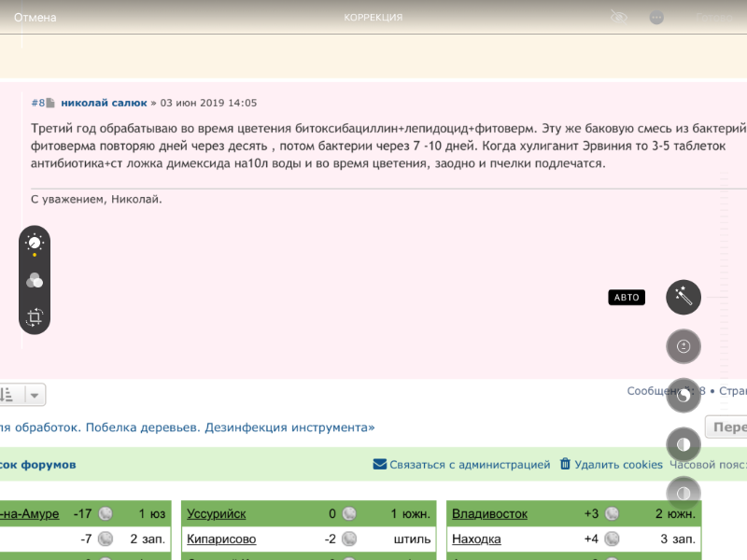Open the Владивосток weather link

pyautogui.click(x=489, y=514)
